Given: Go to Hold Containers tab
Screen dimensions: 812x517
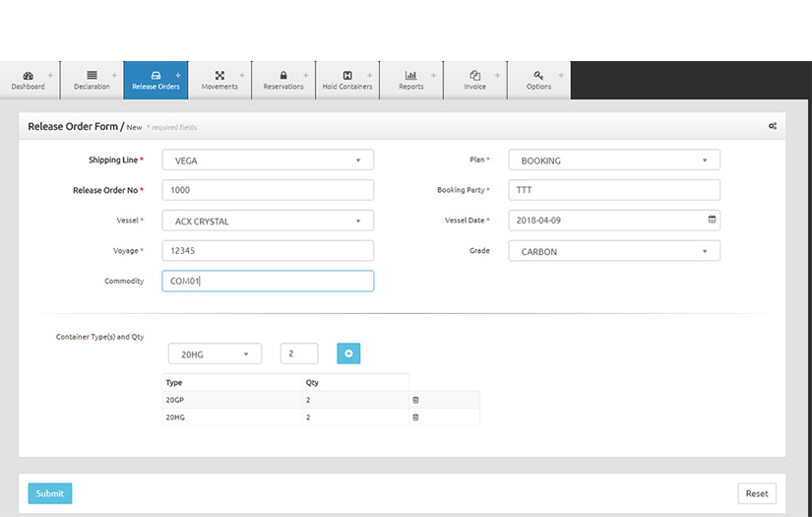Looking at the screenshot, I should tap(347, 81).
